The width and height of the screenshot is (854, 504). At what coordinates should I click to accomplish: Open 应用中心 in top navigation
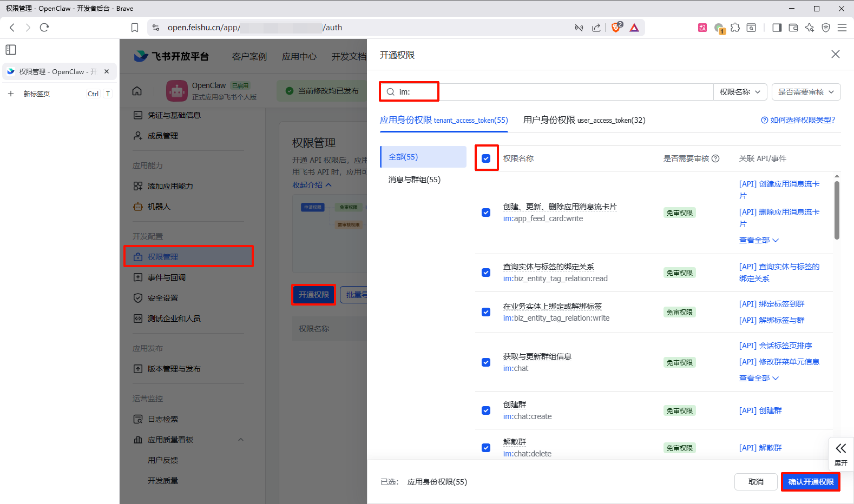299,57
